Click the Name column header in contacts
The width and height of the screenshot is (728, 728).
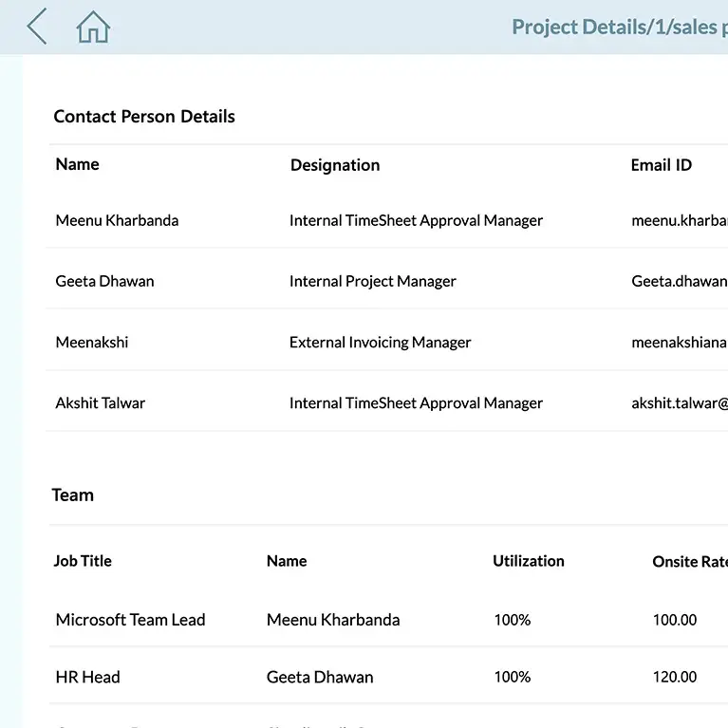(77, 164)
